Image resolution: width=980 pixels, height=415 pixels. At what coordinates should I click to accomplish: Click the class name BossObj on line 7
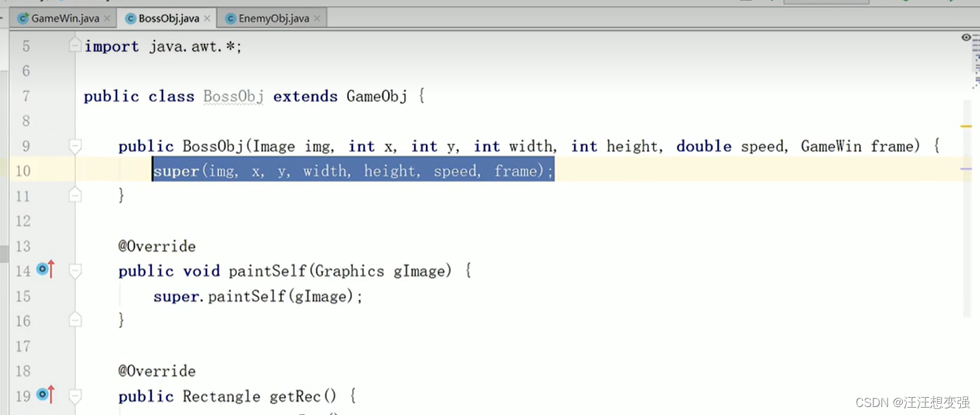point(234,97)
